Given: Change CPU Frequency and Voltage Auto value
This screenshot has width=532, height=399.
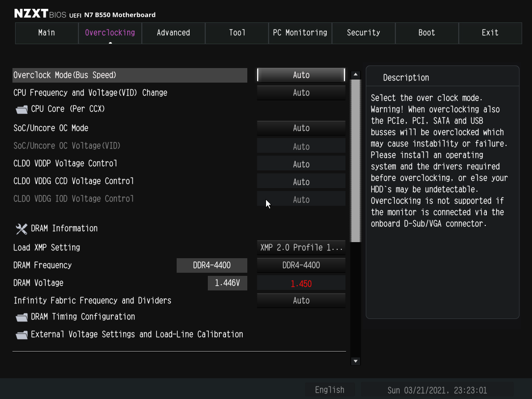Looking at the screenshot, I should pyautogui.click(x=301, y=92).
